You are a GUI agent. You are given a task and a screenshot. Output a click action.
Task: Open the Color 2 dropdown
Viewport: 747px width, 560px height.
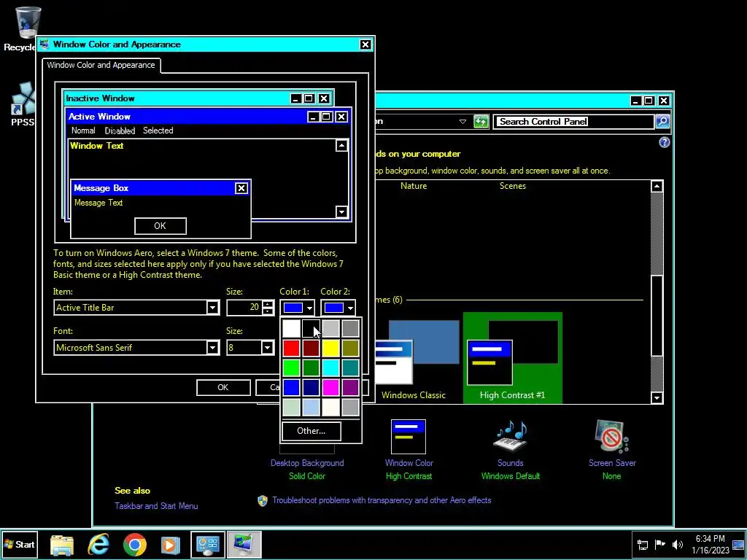click(x=338, y=308)
